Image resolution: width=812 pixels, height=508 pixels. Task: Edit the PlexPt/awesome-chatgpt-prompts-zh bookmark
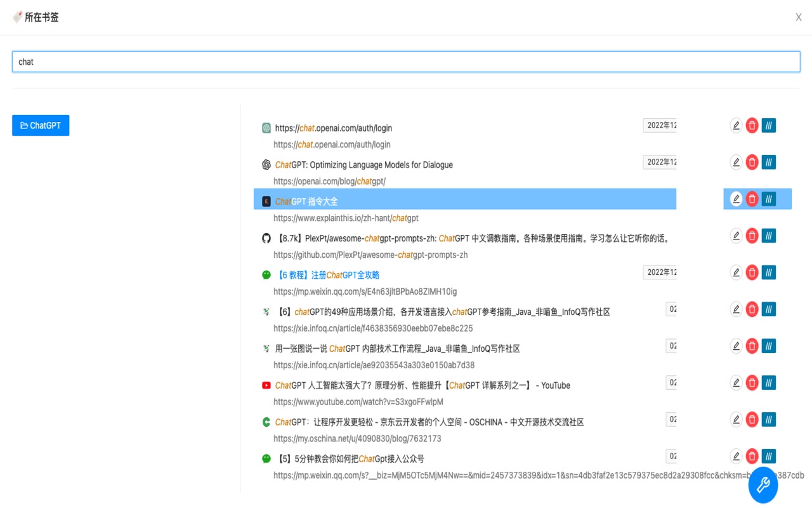[736, 236]
